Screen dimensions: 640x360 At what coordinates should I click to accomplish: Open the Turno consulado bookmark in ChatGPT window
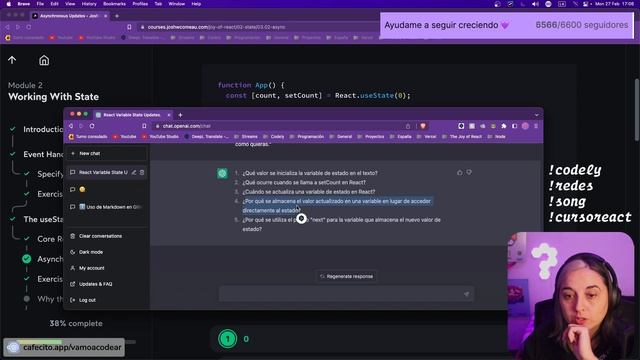tap(88, 137)
